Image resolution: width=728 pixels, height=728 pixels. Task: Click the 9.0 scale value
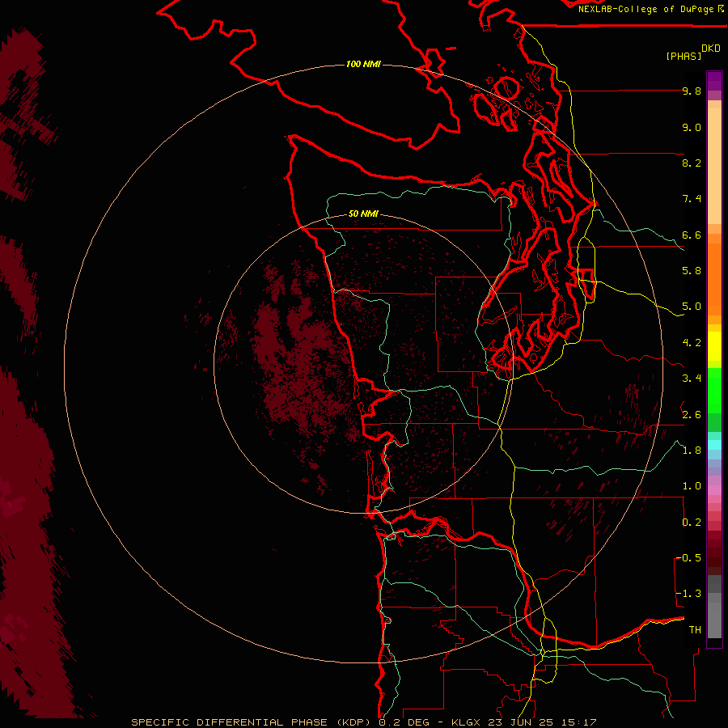click(692, 127)
